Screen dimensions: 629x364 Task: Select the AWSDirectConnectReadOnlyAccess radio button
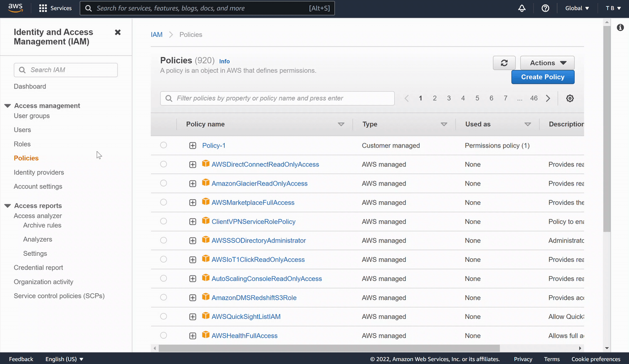tap(163, 164)
